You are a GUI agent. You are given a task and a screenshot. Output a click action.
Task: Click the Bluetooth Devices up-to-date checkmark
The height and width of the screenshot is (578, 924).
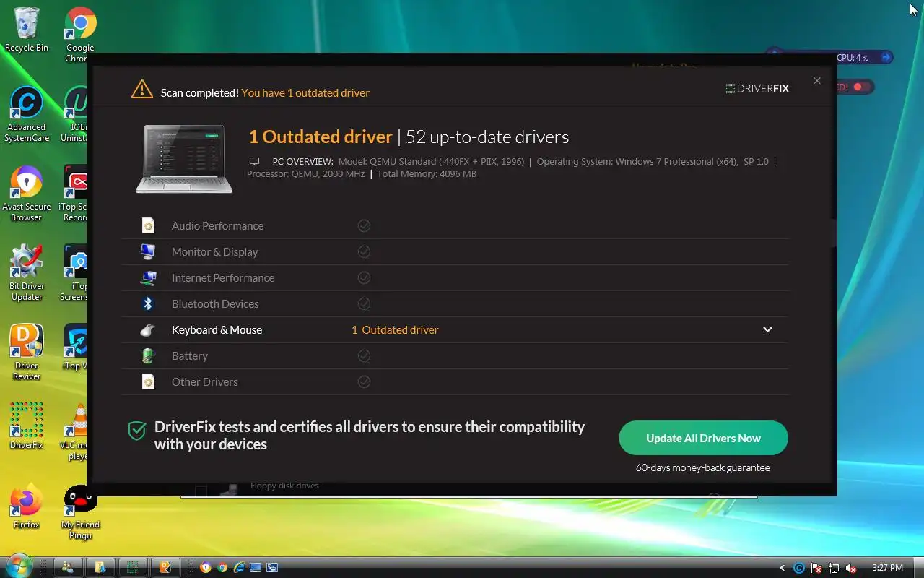[x=364, y=303]
